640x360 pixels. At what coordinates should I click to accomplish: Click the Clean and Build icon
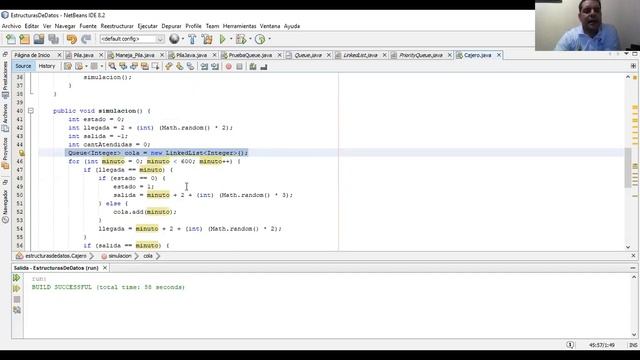207,39
